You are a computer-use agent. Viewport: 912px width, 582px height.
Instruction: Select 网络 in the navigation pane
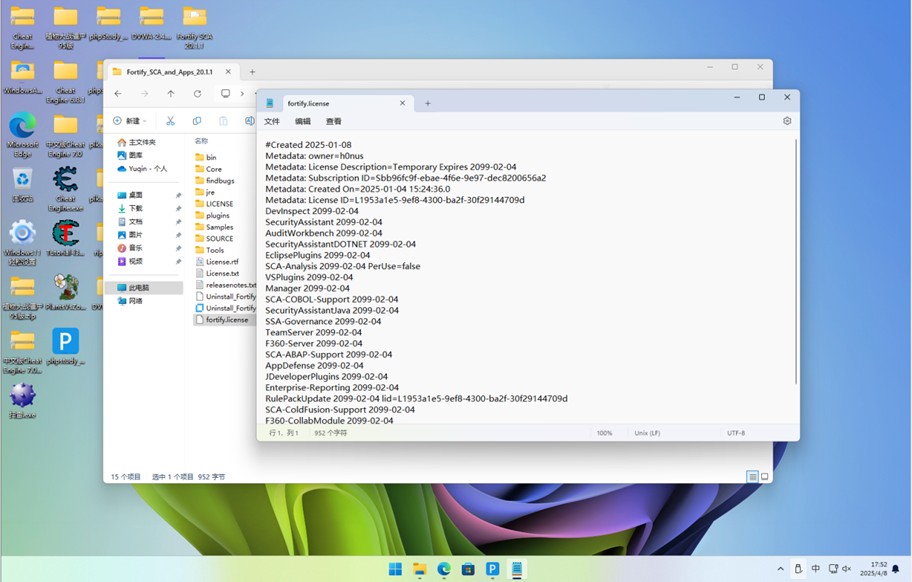click(x=136, y=301)
